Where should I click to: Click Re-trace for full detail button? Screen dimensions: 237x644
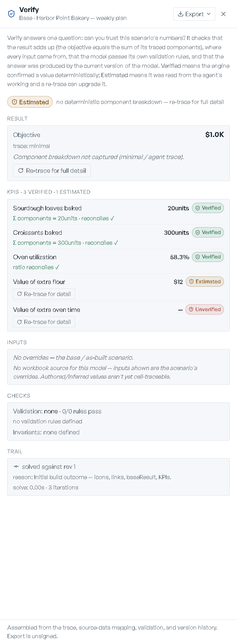click(x=52, y=171)
